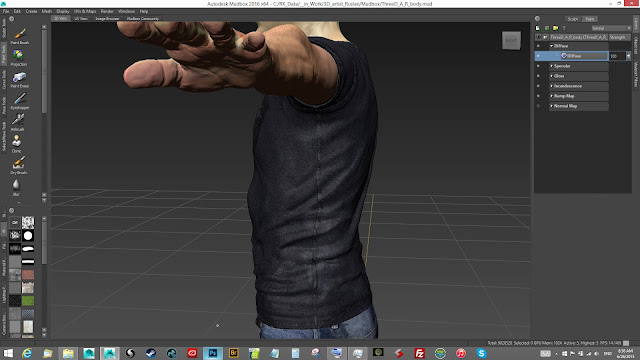
Task: Click the duplicate layer icon
Action: pos(547,28)
